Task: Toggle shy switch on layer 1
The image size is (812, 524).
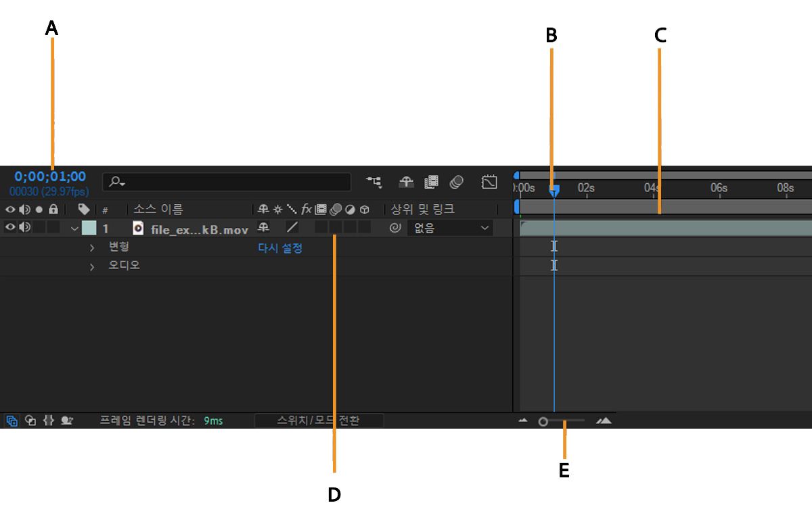Action: 263,228
